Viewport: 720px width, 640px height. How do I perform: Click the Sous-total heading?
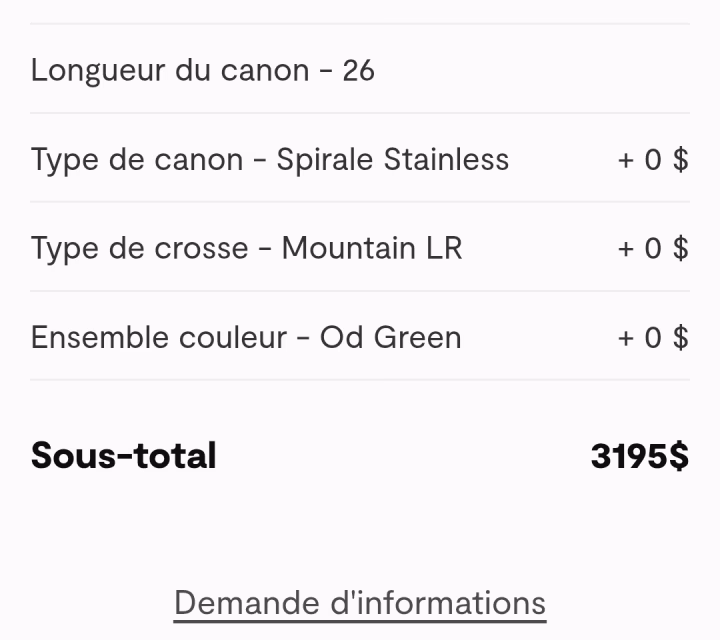click(x=124, y=456)
